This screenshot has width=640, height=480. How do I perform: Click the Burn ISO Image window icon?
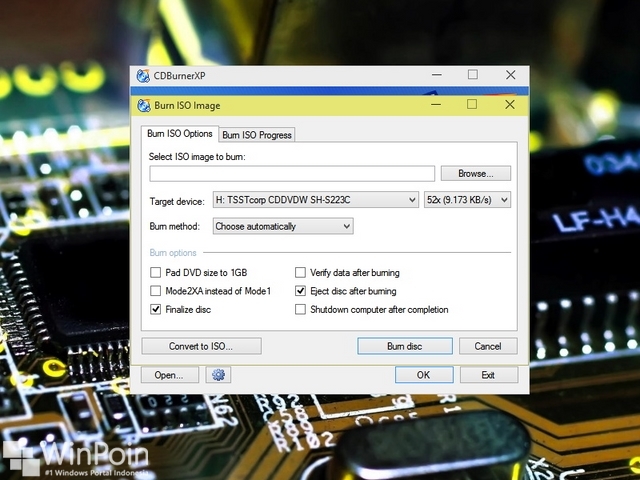144,105
